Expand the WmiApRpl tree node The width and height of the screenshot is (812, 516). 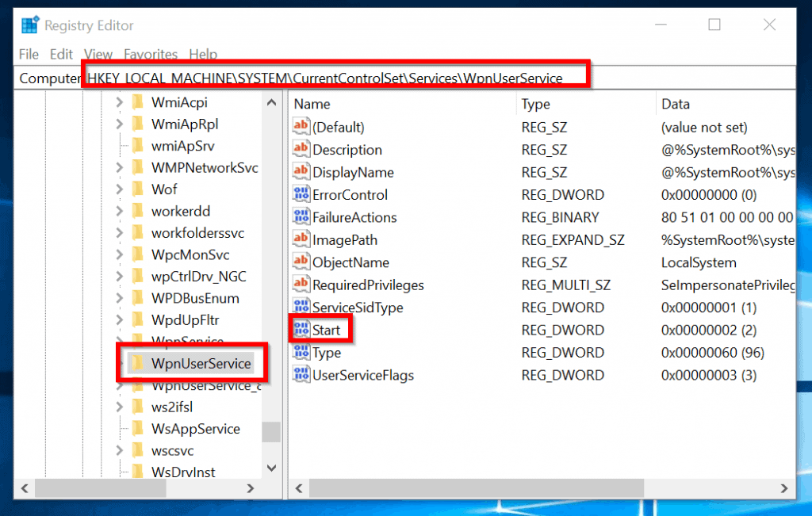point(120,124)
